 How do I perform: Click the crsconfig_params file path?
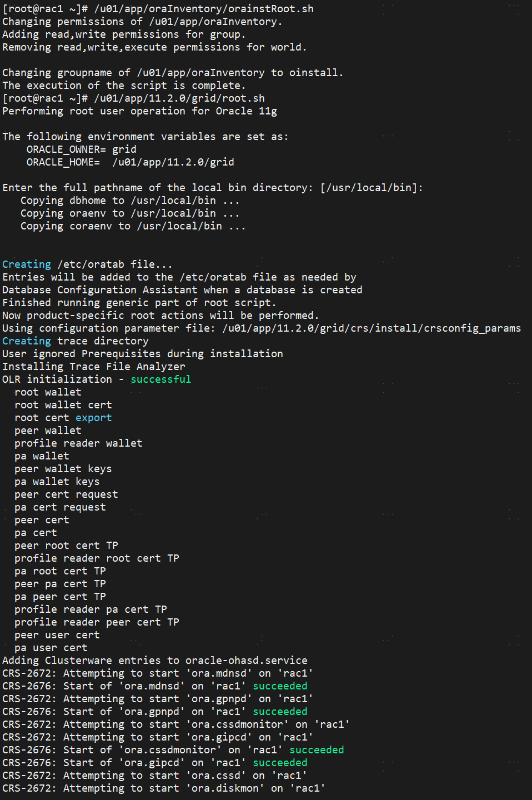372,328
